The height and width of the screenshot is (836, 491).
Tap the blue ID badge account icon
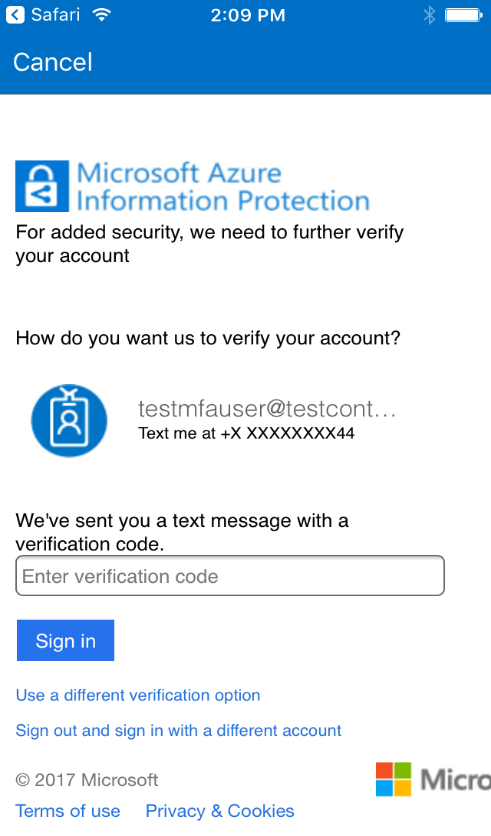69,421
